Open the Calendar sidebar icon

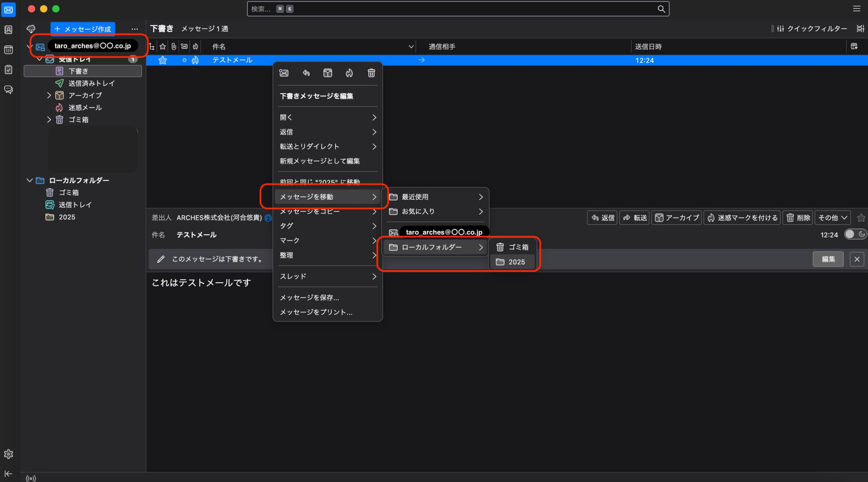[x=8, y=50]
